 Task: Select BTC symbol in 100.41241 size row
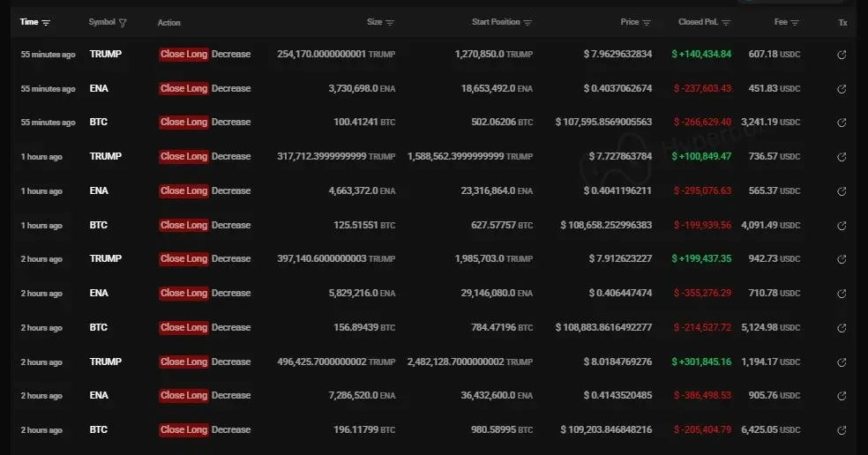pos(98,123)
